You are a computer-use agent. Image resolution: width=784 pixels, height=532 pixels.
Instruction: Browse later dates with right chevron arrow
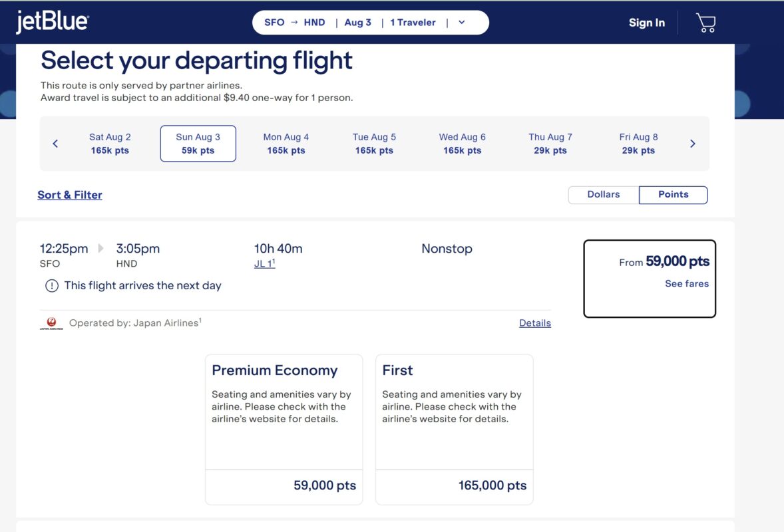pos(693,143)
